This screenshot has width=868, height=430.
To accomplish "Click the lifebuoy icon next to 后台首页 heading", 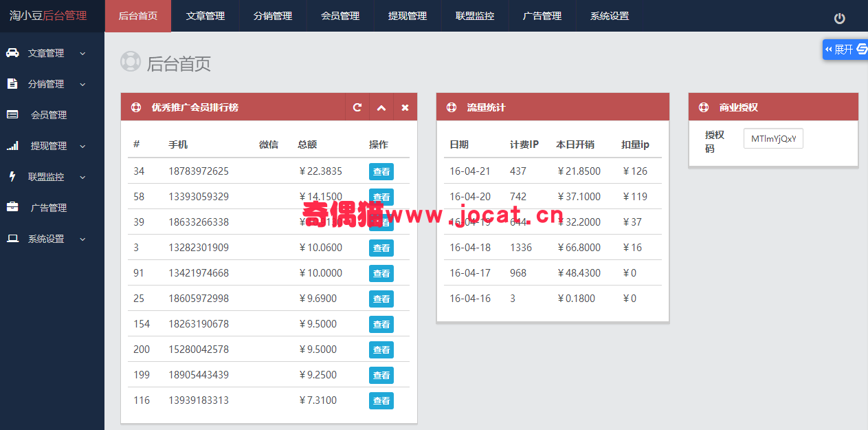I will pos(131,61).
